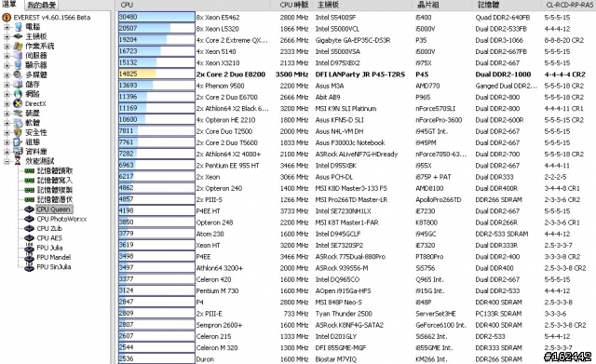Click the 伺服器 server icon
Screen dimensions: 596x364
pyautogui.click(x=18, y=56)
